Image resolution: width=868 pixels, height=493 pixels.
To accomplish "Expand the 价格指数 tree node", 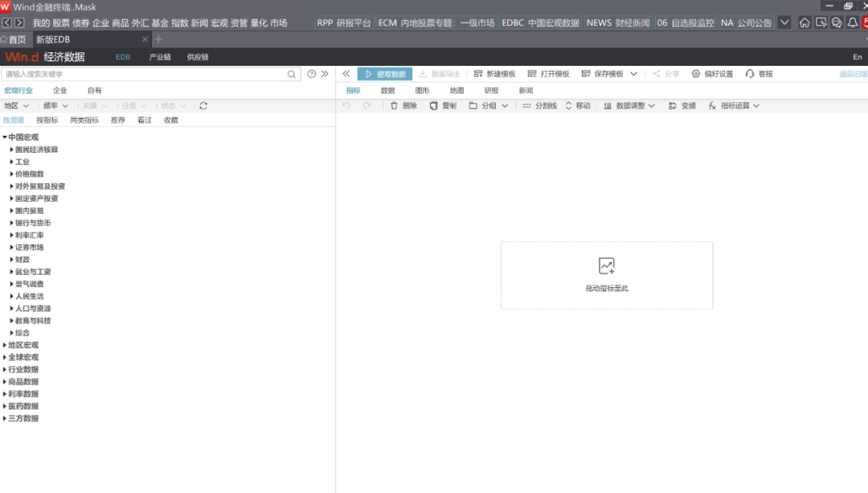I will tap(11, 174).
